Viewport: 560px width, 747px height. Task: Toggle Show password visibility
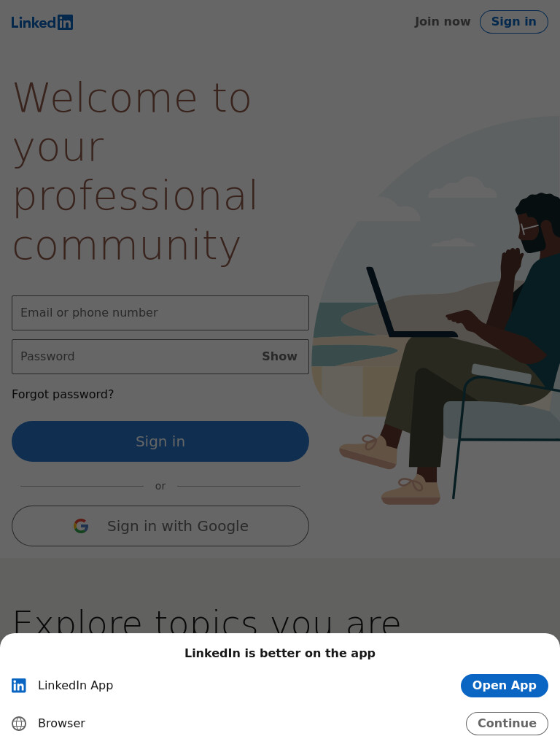point(279,356)
